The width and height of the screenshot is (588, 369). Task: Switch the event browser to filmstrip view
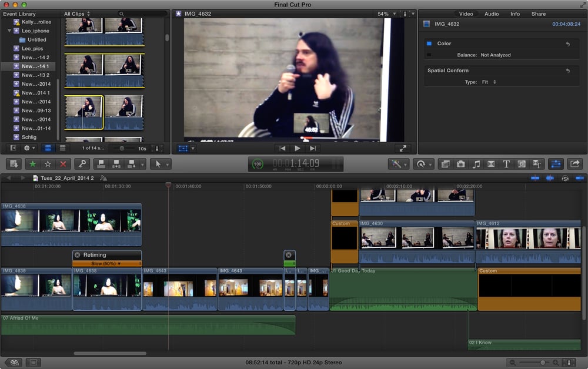coord(48,148)
